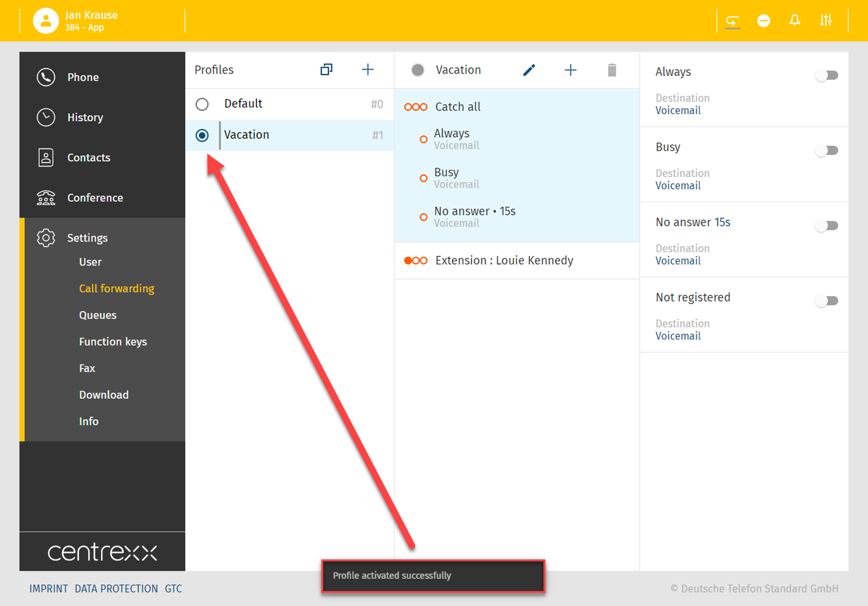
Task: Go to the History section
Action: click(85, 118)
